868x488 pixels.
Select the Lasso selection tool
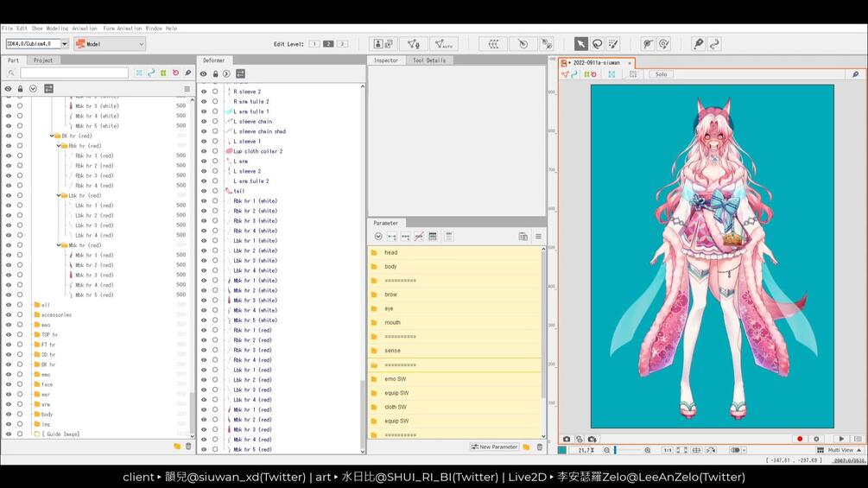tap(598, 44)
